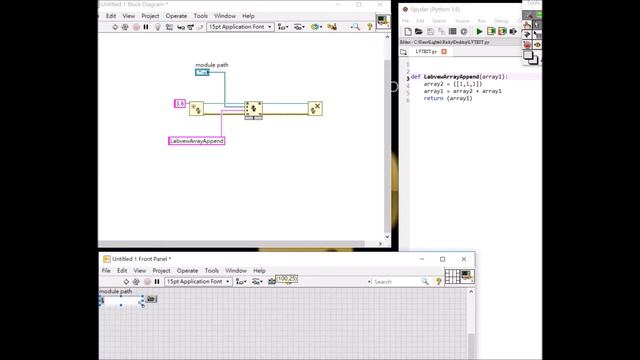Click browse folder button beside module path
Screen dimensions: 640x360
[151, 299]
